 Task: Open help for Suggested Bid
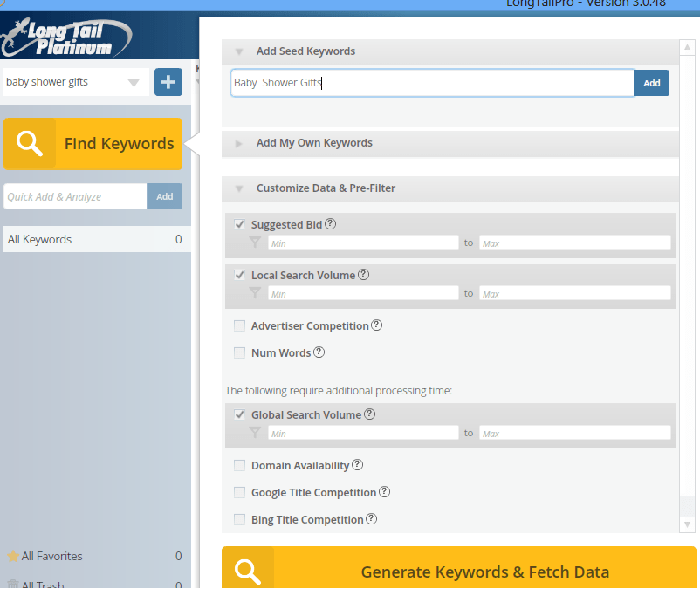pyautogui.click(x=330, y=224)
